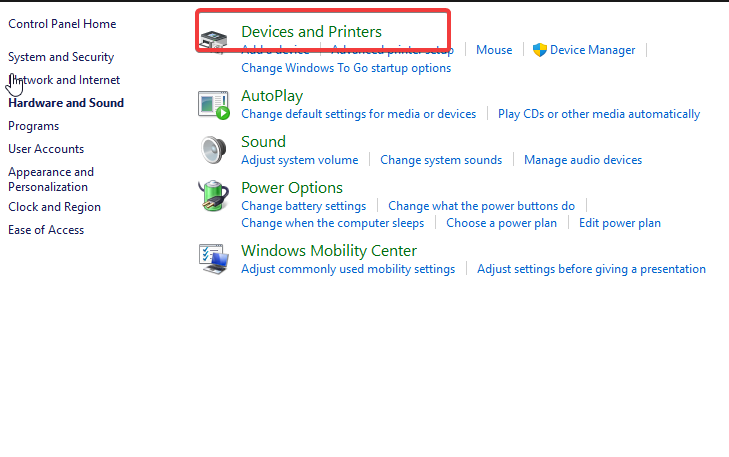This screenshot has height=457, width=729.
Task: Select Hardware and Sound category
Action: tap(66, 103)
